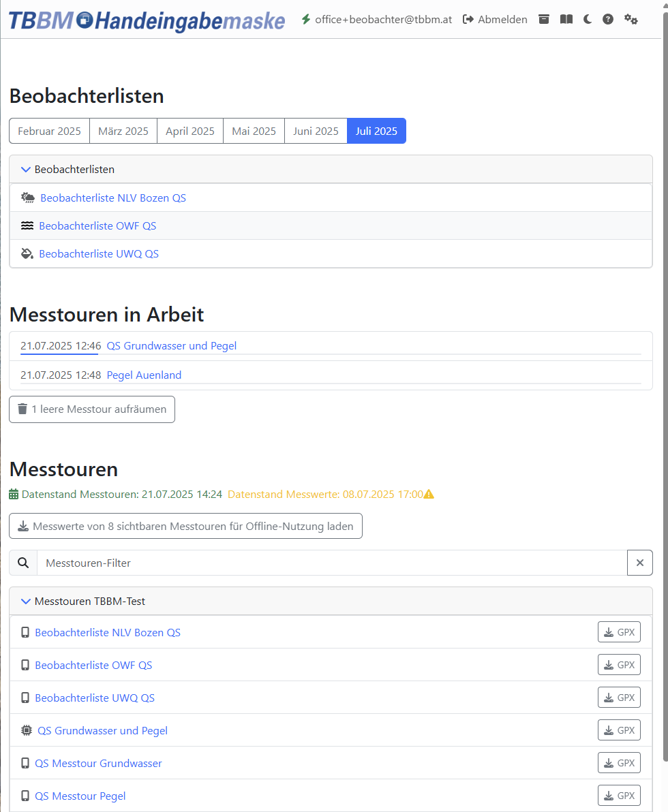
Task: Click mobile icon beside QS Messtour Grundwasser
Action: click(25, 764)
